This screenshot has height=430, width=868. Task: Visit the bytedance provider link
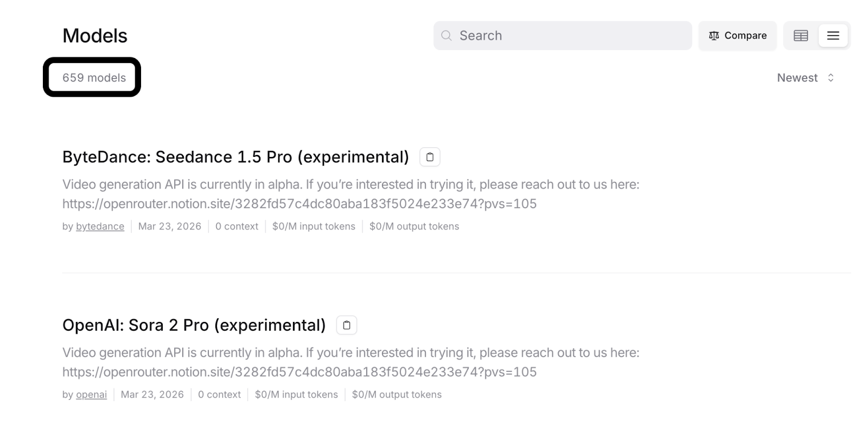pos(100,226)
